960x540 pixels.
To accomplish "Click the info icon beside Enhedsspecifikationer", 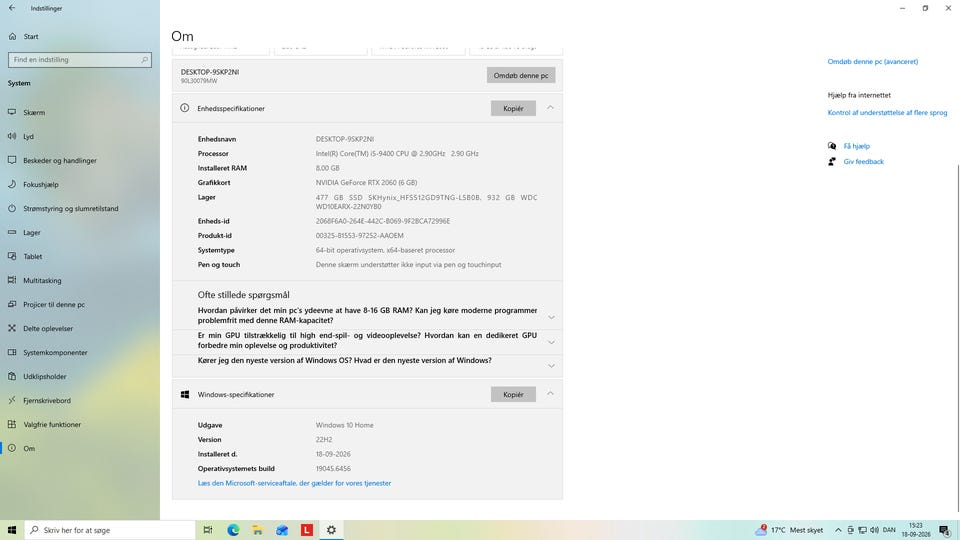I will point(184,108).
